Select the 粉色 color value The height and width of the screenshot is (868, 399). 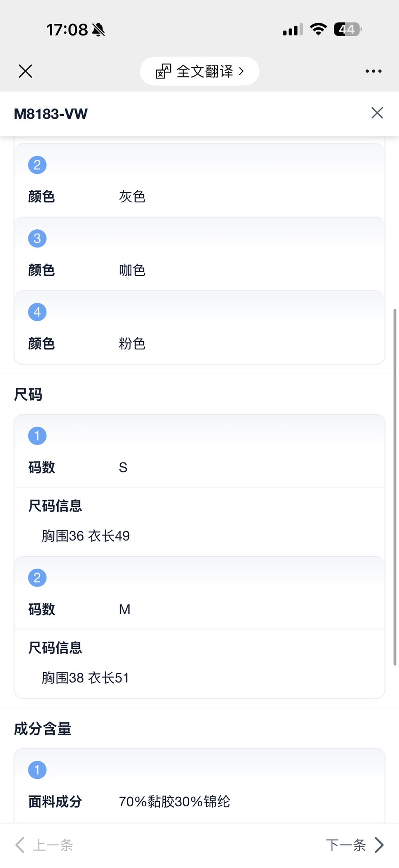click(132, 344)
